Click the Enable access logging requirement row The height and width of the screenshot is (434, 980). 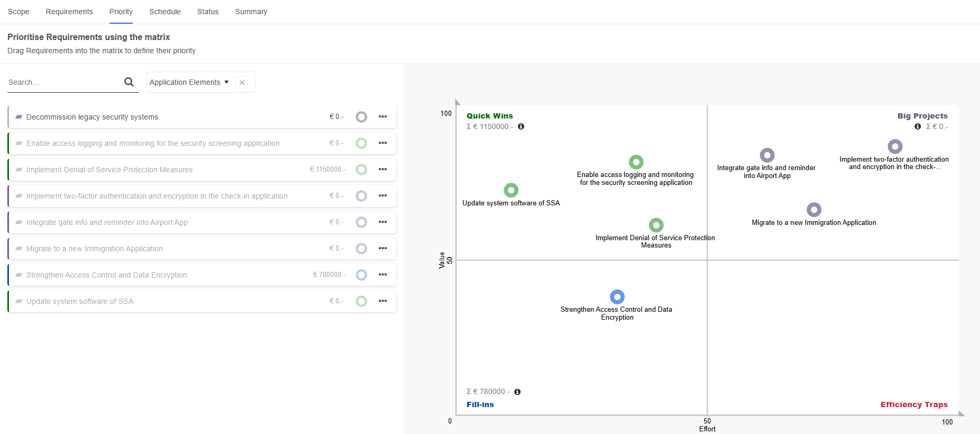point(153,143)
